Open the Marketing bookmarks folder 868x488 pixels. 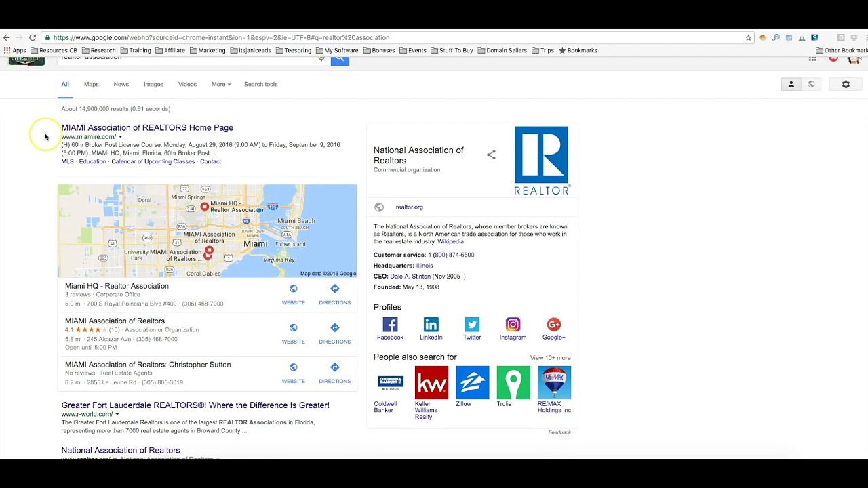click(x=208, y=51)
